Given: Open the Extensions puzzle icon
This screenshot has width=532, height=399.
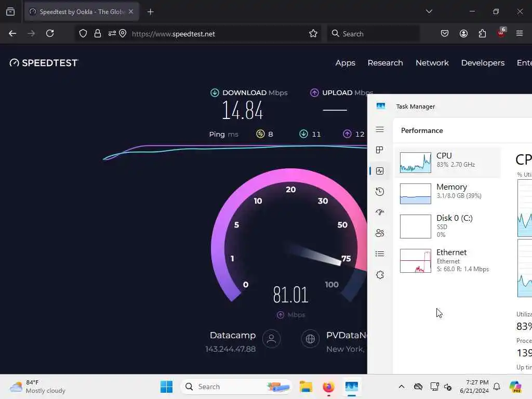Looking at the screenshot, I should 482,33.
